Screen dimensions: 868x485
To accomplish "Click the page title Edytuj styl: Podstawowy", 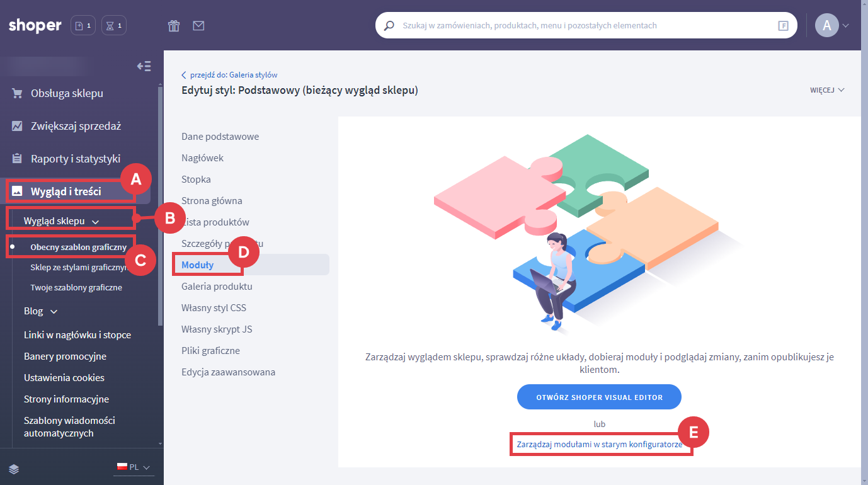I will (x=299, y=90).
